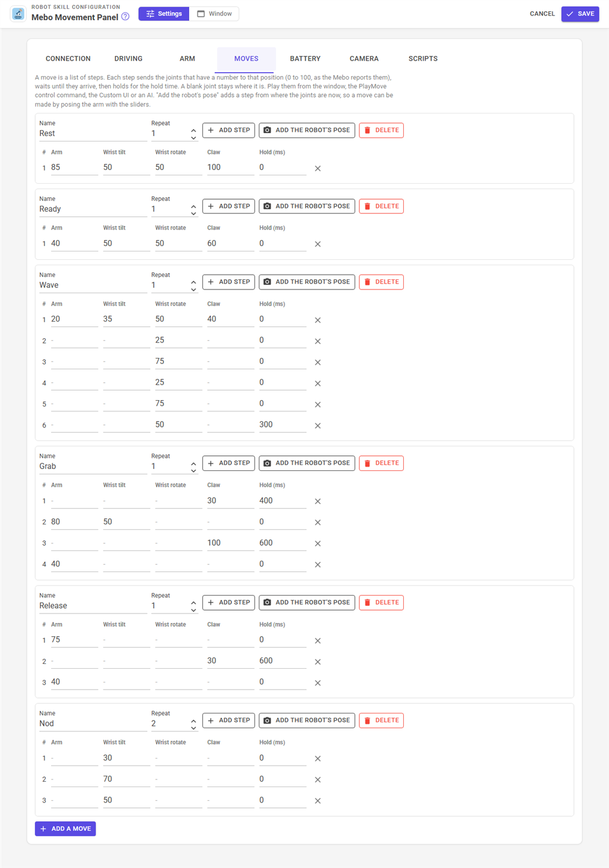The width and height of the screenshot is (609, 868).
Task: Add the robot's pose to Release
Action: point(307,602)
